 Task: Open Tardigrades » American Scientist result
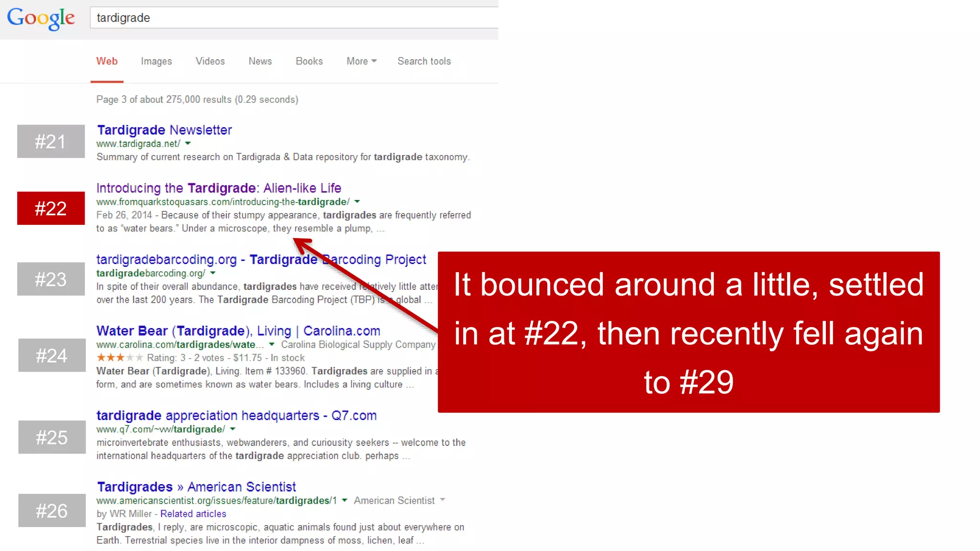pos(196,487)
